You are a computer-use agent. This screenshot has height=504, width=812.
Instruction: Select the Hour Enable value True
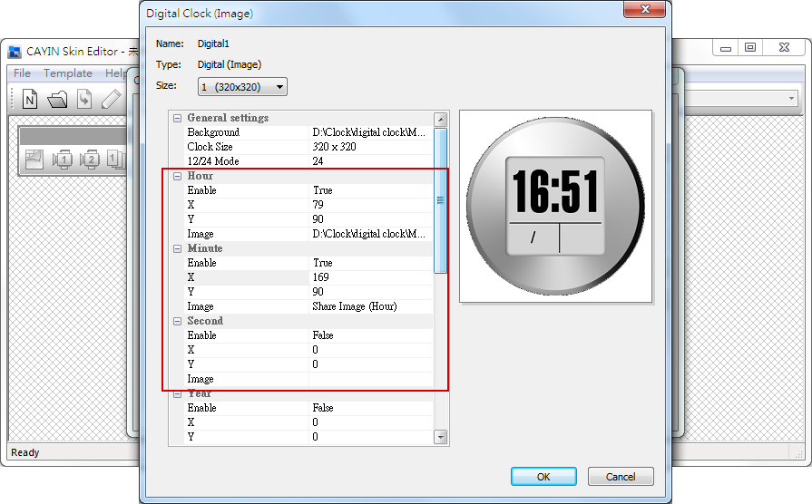[371, 190]
